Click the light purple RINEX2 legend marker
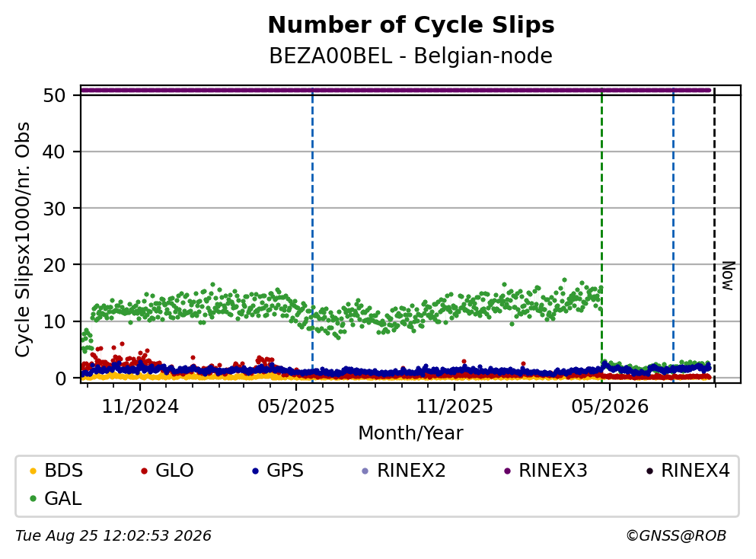This screenshot has height=559, width=756. pos(365,471)
